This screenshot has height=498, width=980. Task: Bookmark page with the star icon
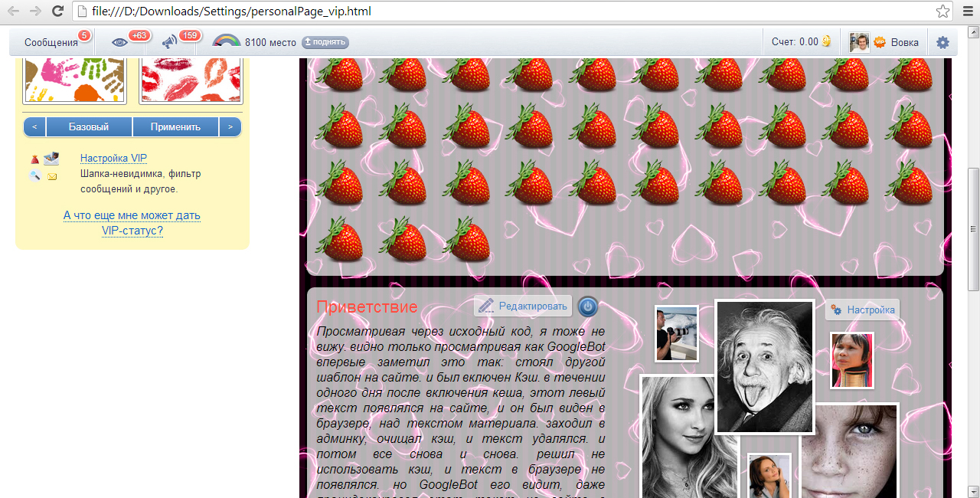pyautogui.click(x=942, y=11)
